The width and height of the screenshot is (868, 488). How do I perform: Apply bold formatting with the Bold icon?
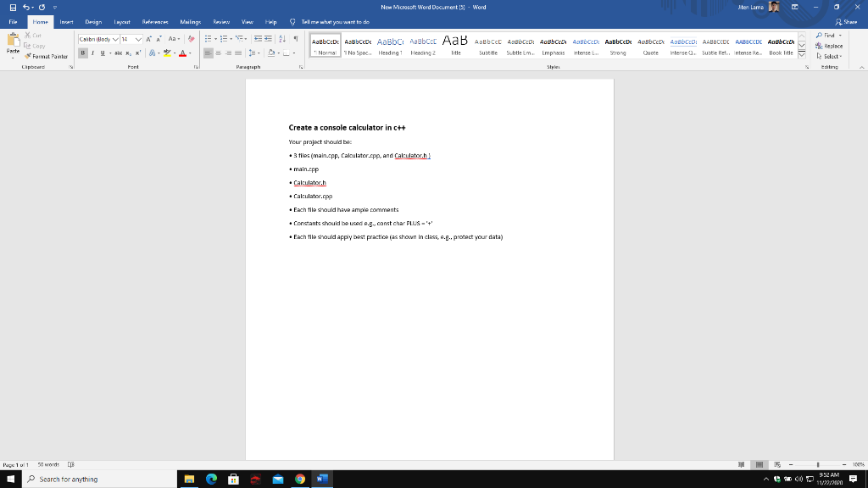(x=84, y=53)
